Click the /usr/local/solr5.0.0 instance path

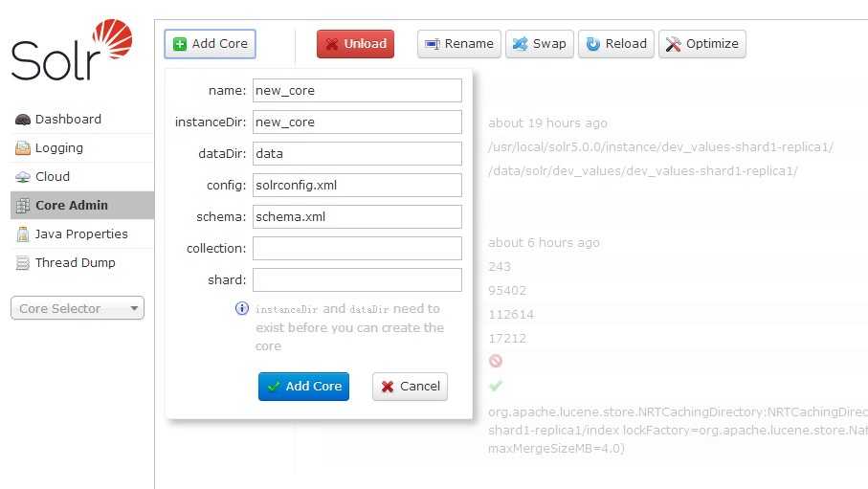660,146
